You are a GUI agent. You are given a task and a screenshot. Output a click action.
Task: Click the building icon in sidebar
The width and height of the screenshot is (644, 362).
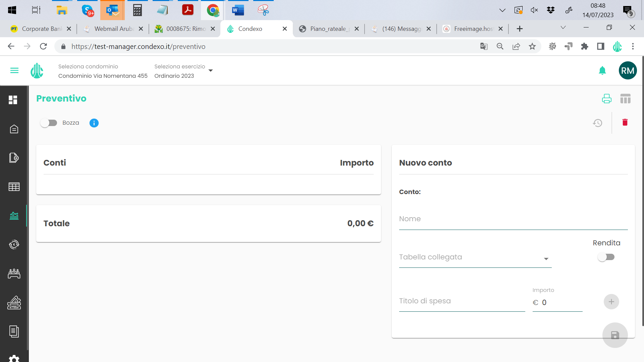tap(14, 129)
